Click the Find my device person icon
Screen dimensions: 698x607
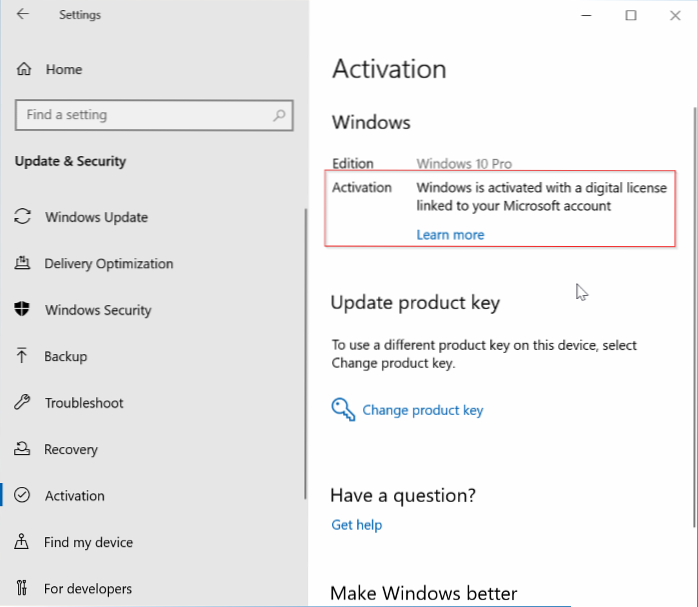point(22,542)
